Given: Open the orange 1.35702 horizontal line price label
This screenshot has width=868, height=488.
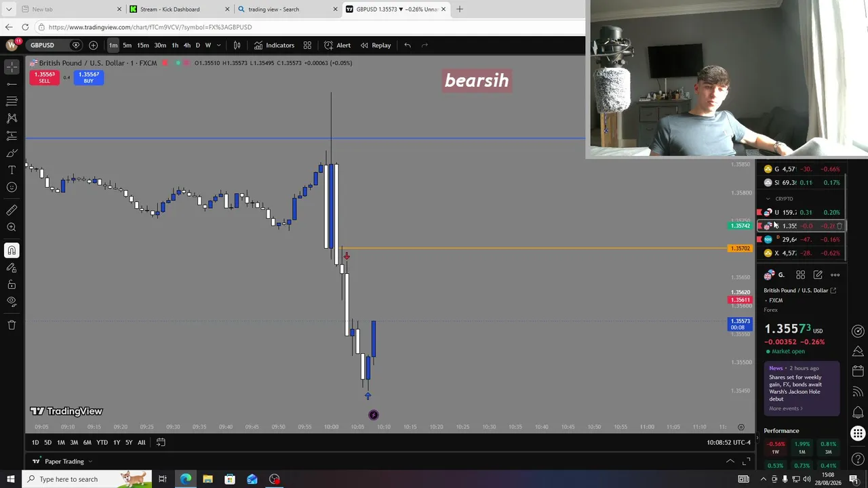Looking at the screenshot, I should (741, 249).
